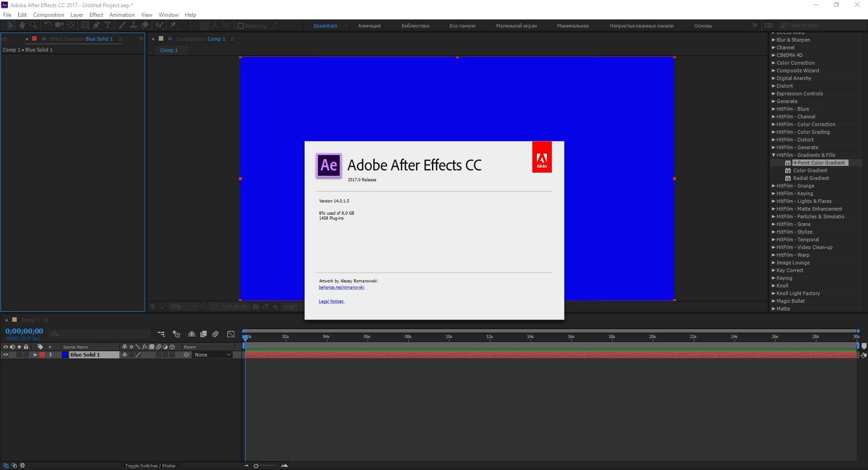Click the snapshot camera icon in viewer
This screenshot has height=470, width=868.
pyautogui.click(x=256, y=306)
